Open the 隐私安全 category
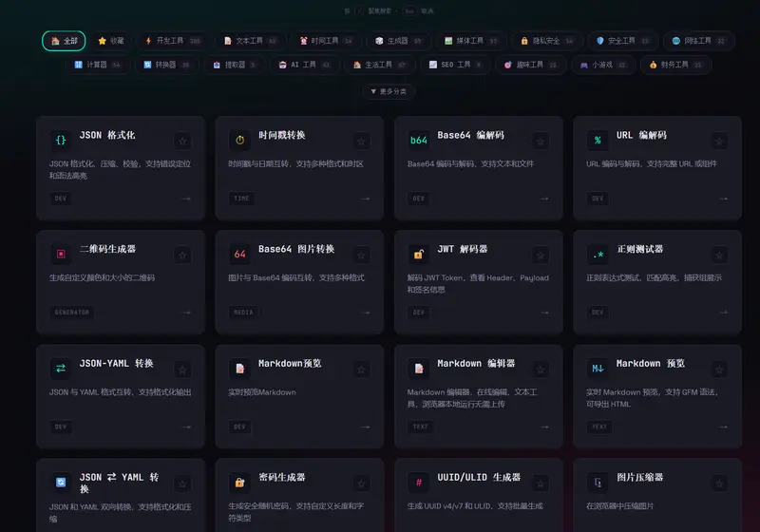Screen dimensions: 760x532 [546, 41]
